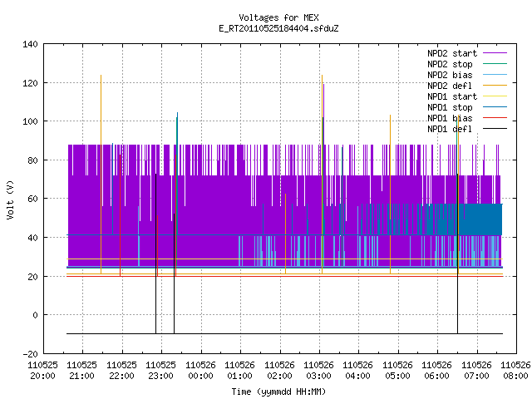Image resolution: width=532 pixels, height=399 pixels.
Task: Click the 'NPD1 defl' legend label
Action: (x=450, y=130)
